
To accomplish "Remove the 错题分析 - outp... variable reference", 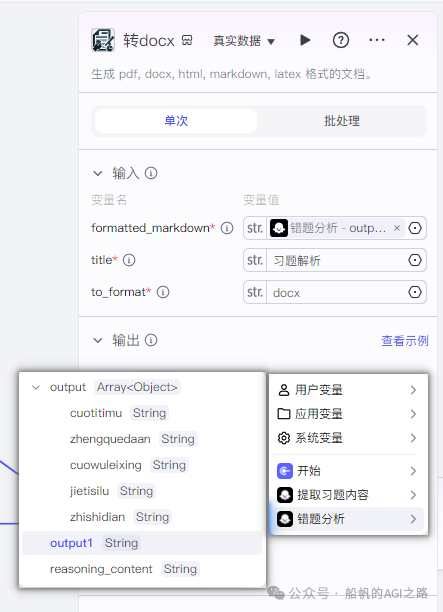I will click(397, 228).
